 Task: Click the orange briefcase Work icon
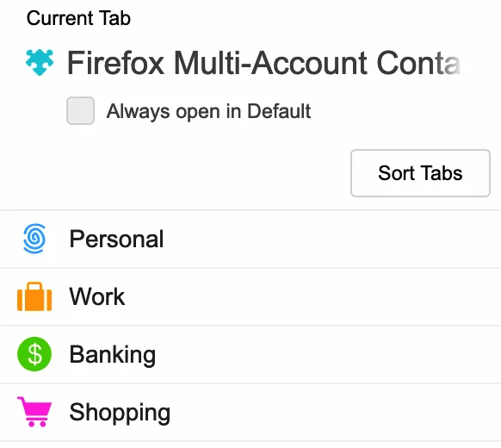tap(34, 296)
